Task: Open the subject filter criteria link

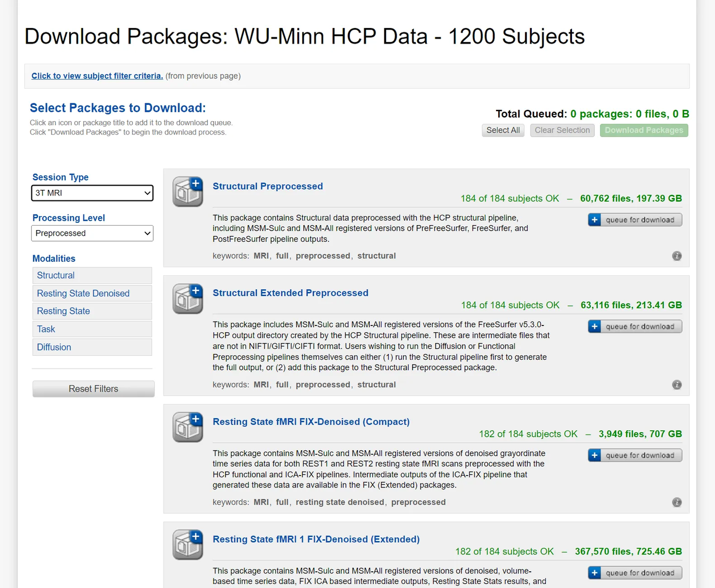Action: tap(97, 76)
